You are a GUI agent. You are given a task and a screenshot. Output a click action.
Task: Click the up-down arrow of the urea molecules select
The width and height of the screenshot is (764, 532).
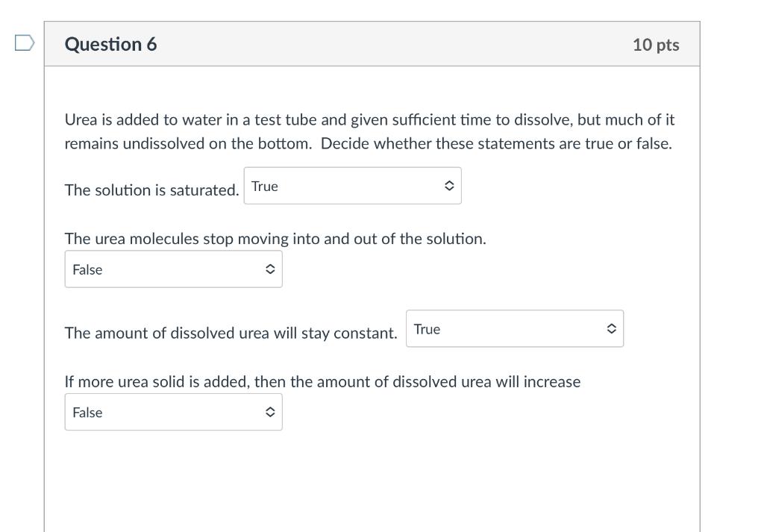click(270, 269)
